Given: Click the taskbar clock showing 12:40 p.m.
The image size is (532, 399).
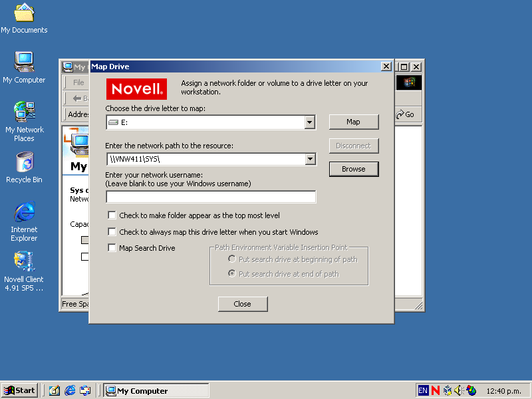Looking at the screenshot, I should pyautogui.click(x=503, y=391).
